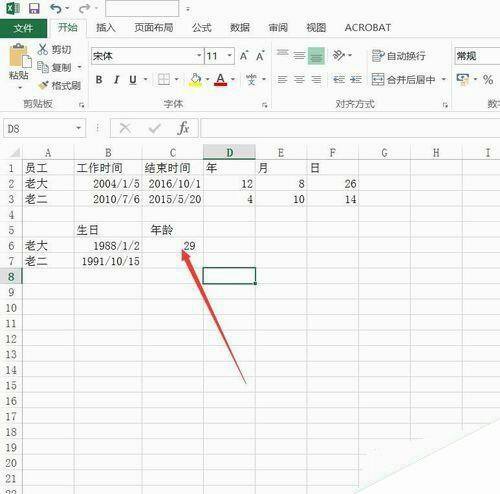Screen dimensions: 500x494
Task: Toggle Bold formatting
Action: pos(99,80)
